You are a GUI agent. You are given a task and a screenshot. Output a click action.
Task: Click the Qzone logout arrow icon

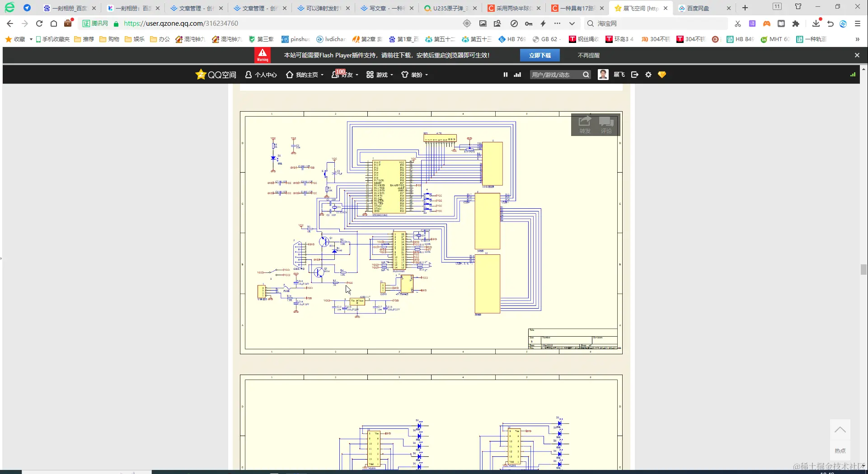click(x=635, y=75)
